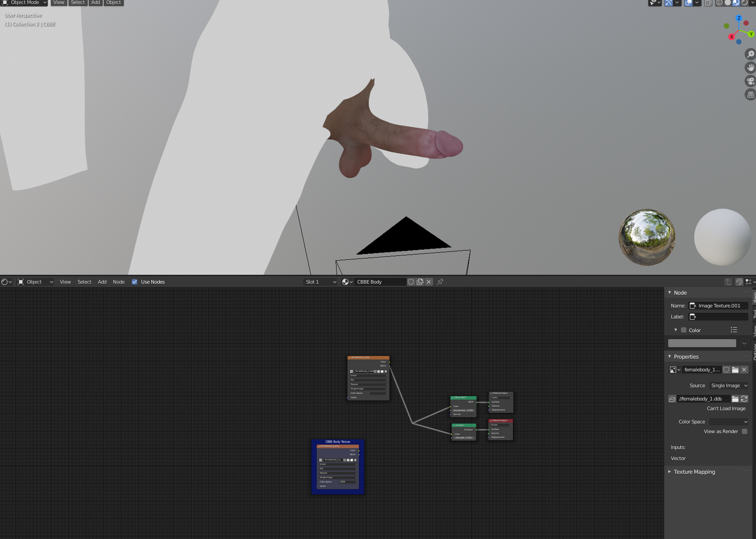This screenshot has width=756, height=539.
Task: Open the Source Single Image dropdown
Action: click(x=729, y=385)
